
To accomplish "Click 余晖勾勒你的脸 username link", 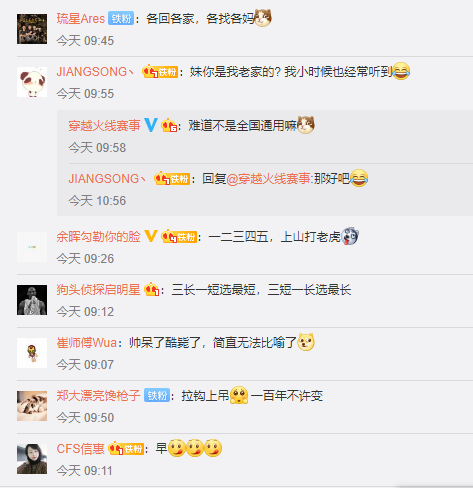I will (x=98, y=236).
